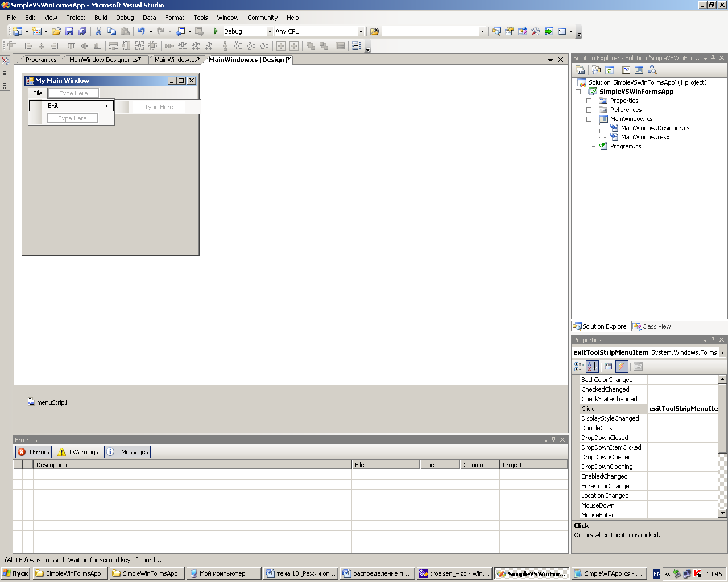Collapse the MainWindow.cs tree node
The width and height of the screenshot is (728, 582).
[x=589, y=119]
